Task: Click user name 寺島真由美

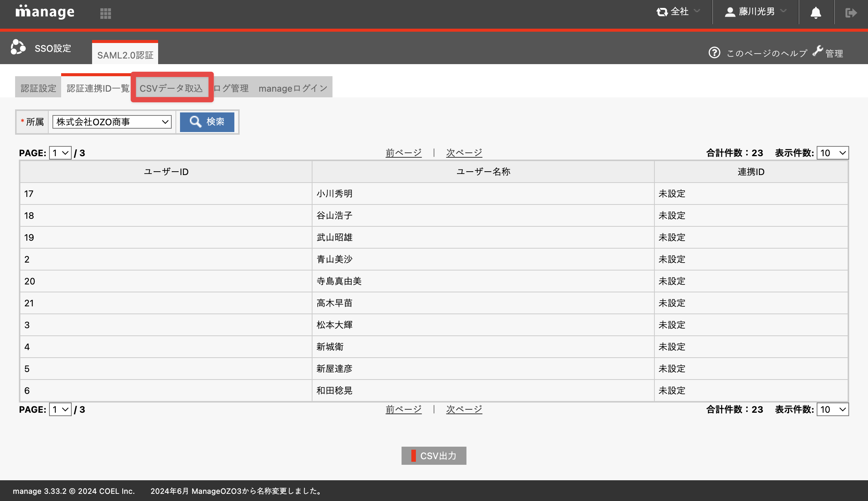Action: pos(339,281)
